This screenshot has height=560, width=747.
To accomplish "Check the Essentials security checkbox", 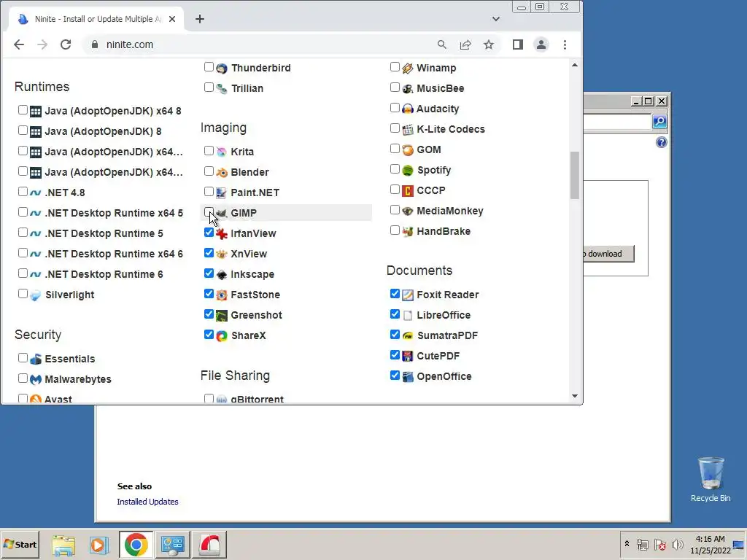I will click(x=23, y=357).
